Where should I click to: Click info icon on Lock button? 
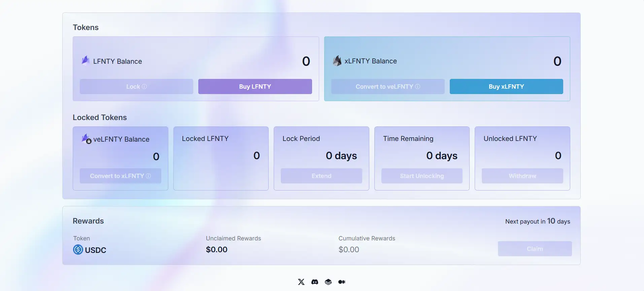pyautogui.click(x=144, y=87)
